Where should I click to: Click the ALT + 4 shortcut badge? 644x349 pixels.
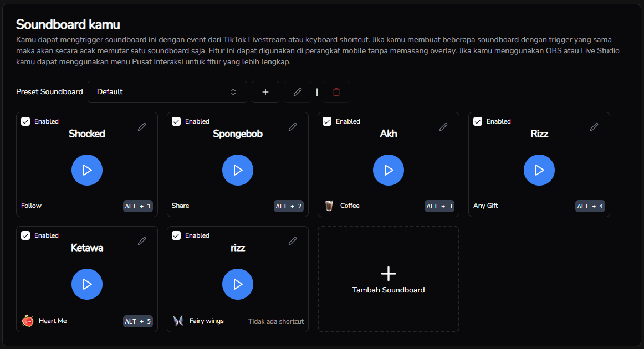point(590,206)
